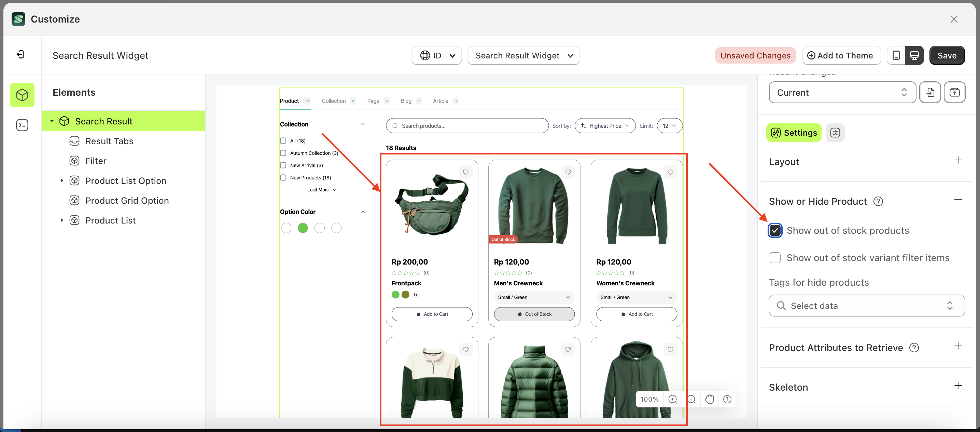The width and height of the screenshot is (980, 432).
Task: Switch to mobile preview icon
Action: click(x=896, y=56)
